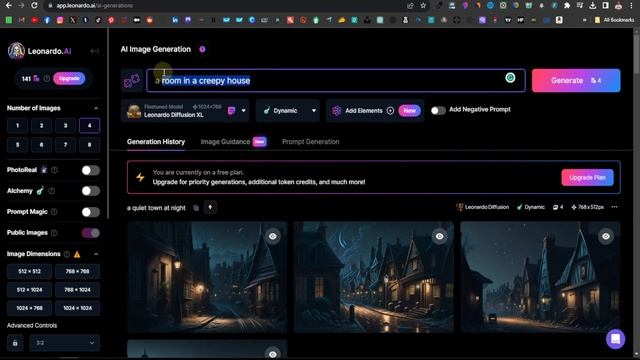
Task: Choose 1024 × 768 dimension
Action: point(29,308)
